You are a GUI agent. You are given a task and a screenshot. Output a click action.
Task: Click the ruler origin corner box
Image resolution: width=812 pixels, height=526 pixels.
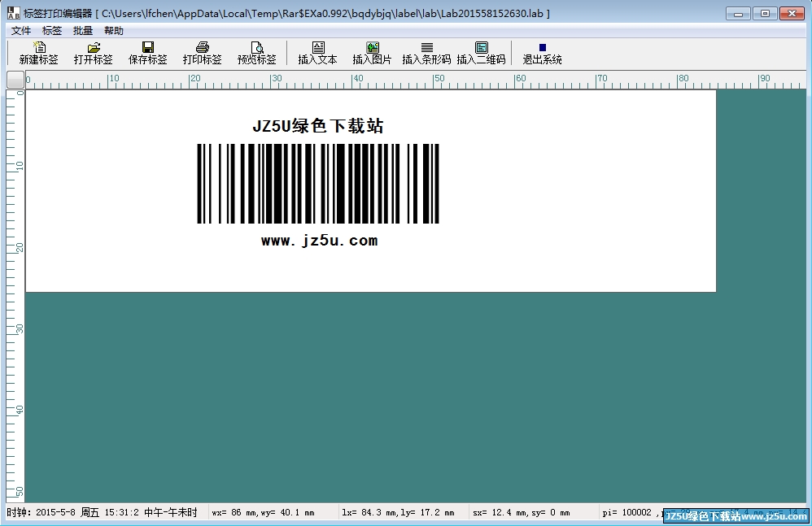pos(15,79)
